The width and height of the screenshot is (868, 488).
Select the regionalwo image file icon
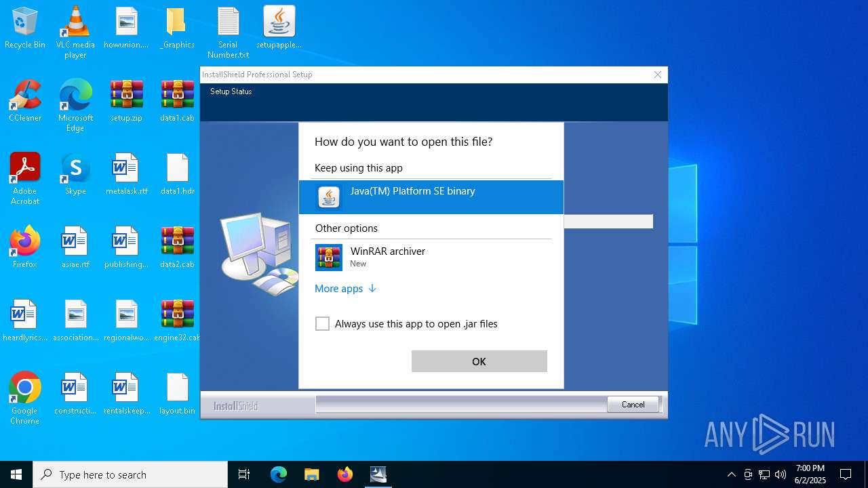tap(126, 321)
